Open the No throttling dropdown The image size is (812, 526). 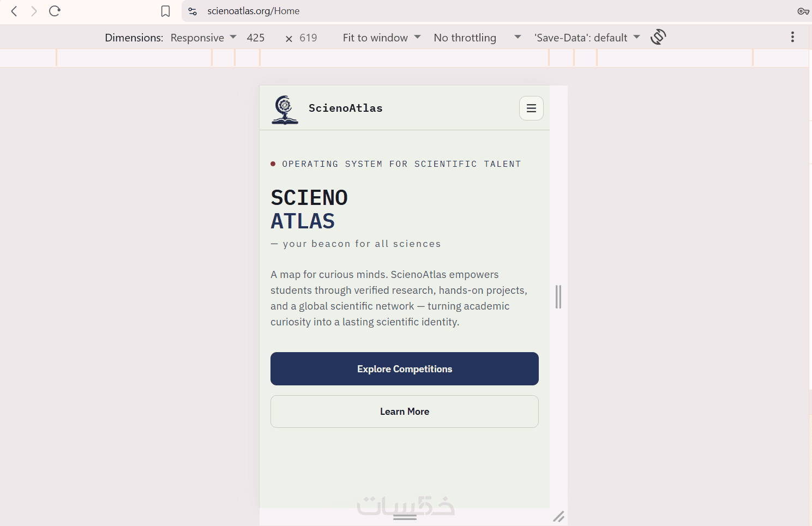click(x=478, y=38)
